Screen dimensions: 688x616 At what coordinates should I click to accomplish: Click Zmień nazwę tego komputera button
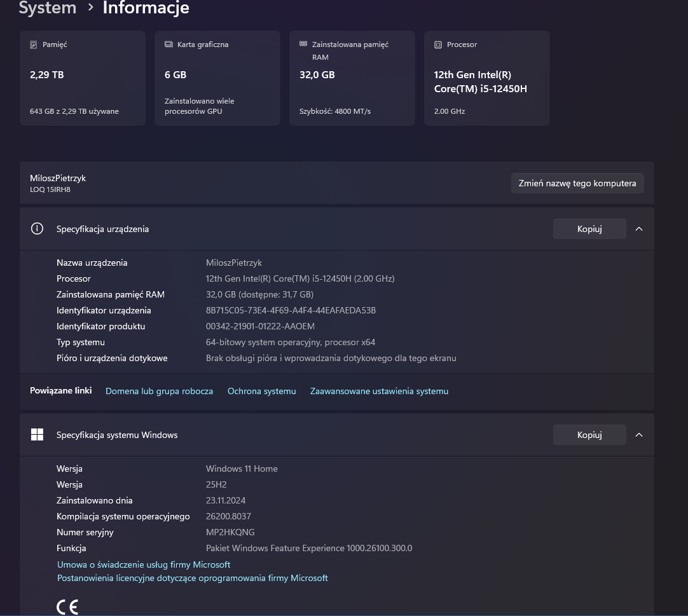pyautogui.click(x=577, y=183)
